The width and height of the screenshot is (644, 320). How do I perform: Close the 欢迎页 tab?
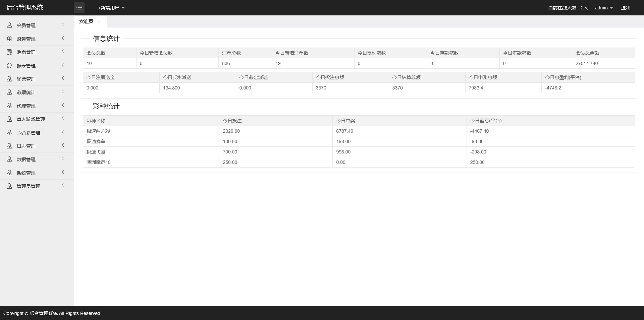pyautogui.click(x=99, y=22)
